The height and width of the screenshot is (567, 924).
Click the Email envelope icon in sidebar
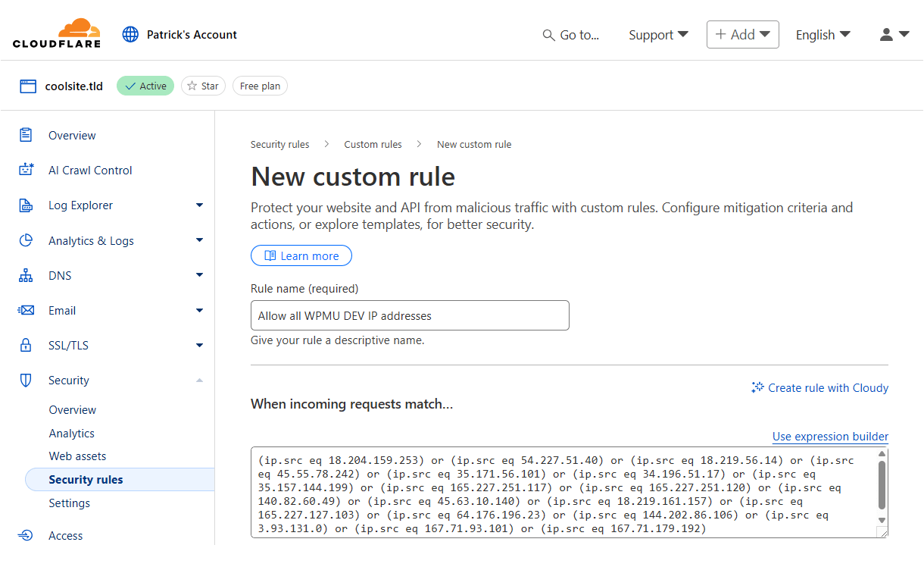(x=27, y=311)
